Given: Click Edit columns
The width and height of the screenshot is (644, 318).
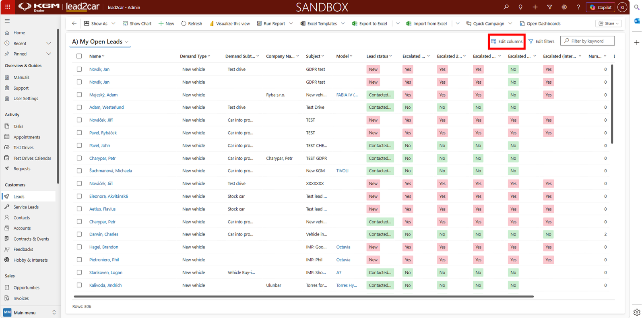Looking at the screenshot, I should (507, 41).
